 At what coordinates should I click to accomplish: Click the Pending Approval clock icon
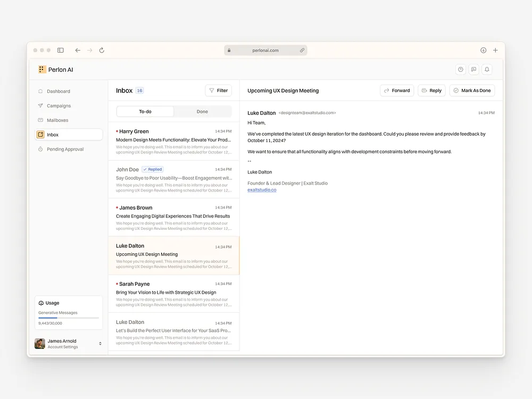pos(41,149)
